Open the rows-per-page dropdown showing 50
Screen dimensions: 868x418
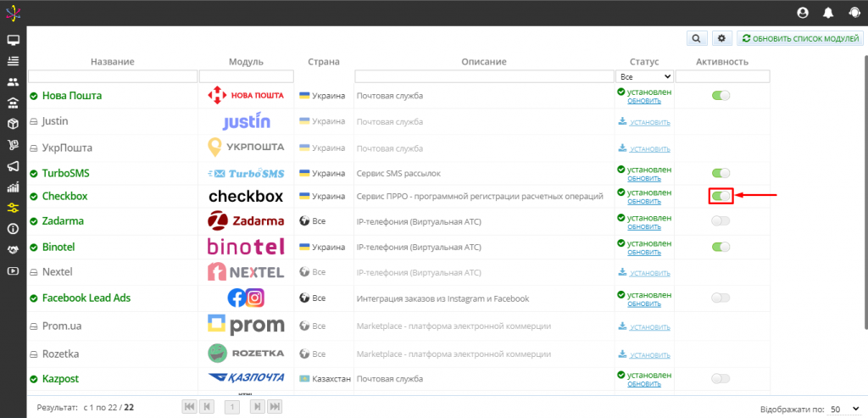pos(845,410)
